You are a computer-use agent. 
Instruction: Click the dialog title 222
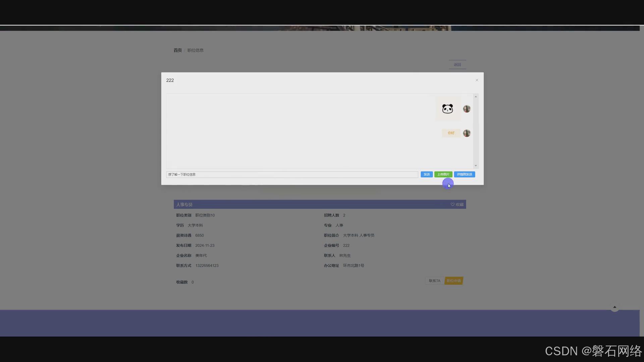(x=170, y=80)
